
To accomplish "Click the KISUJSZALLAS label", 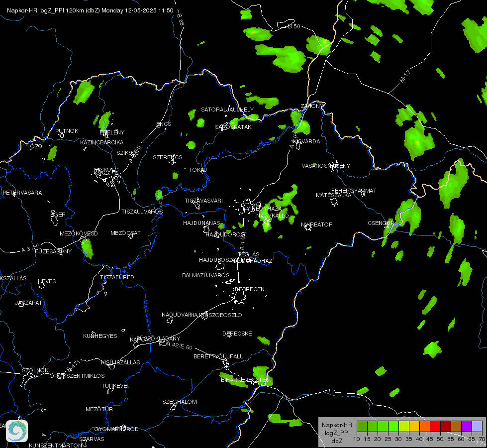I will (x=120, y=362).
